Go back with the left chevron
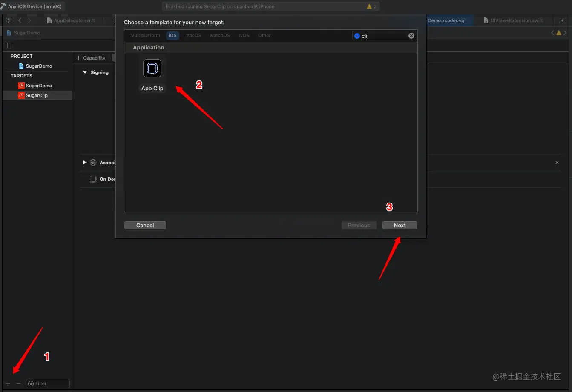Screen dimensions: 572x392 [x=20, y=20]
